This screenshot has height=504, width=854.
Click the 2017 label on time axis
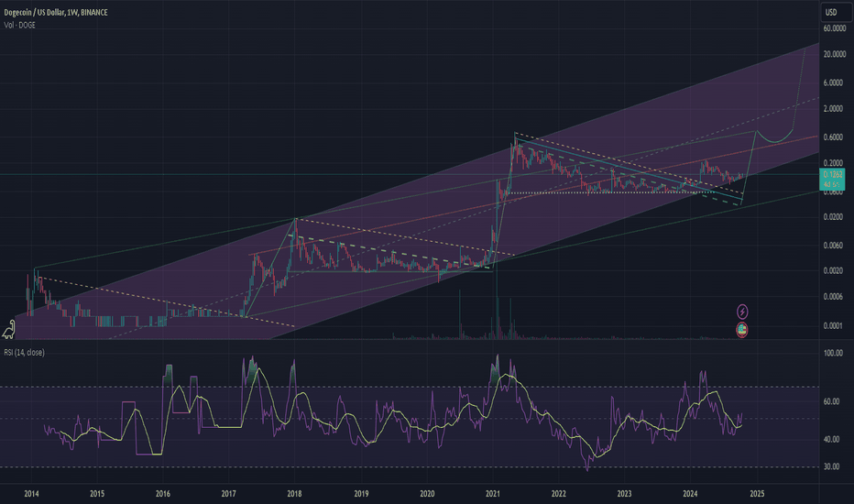click(x=229, y=494)
